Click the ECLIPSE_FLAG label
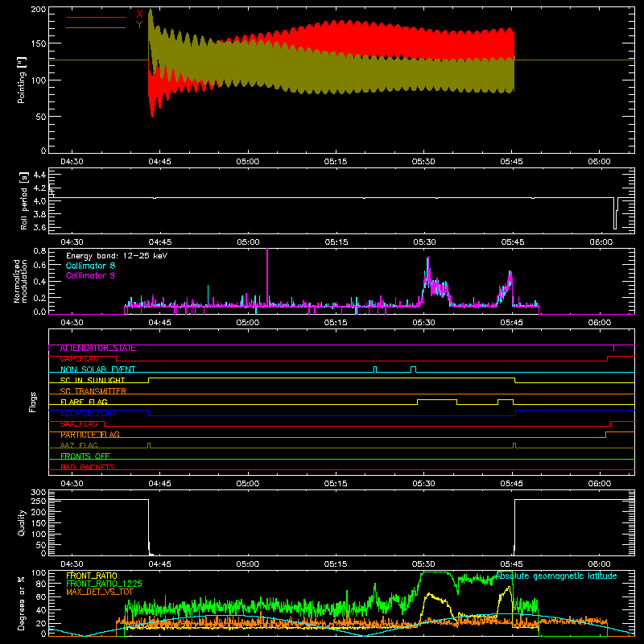Viewport: 644px width, 644px height. point(88,413)
